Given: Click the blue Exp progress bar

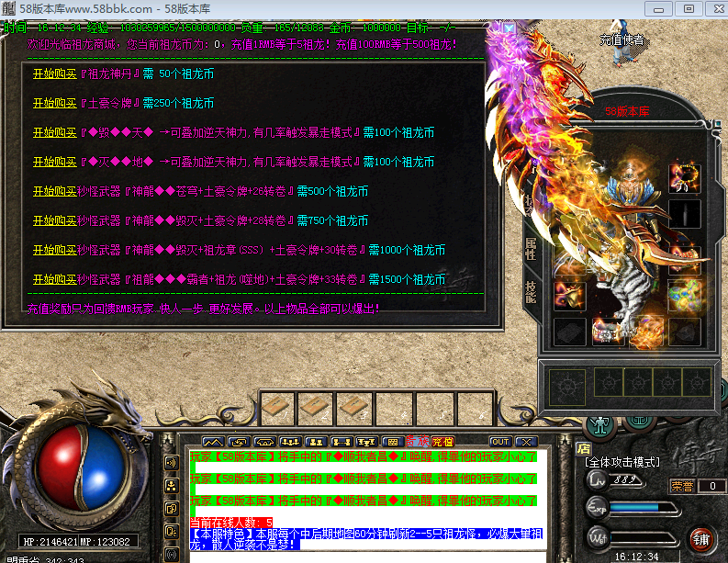Looking at the screenshot, I should coord(643,507).
